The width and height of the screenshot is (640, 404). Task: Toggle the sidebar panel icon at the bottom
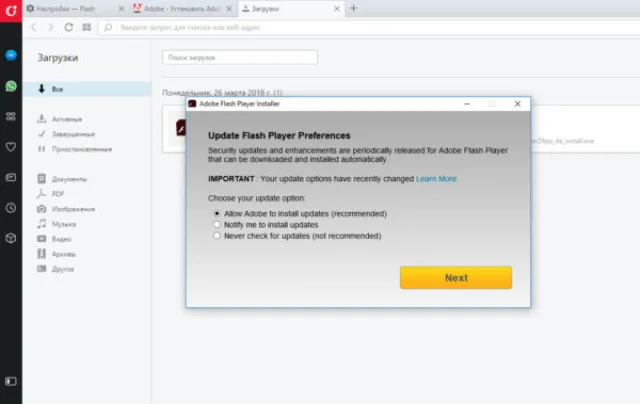(x=11, y=381)
